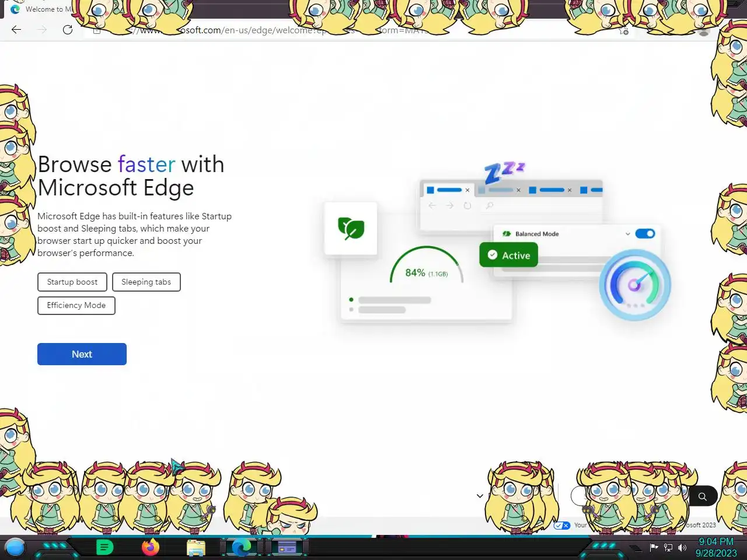
Task: Open the purple window app on taskbar
Action: point(287,548)
